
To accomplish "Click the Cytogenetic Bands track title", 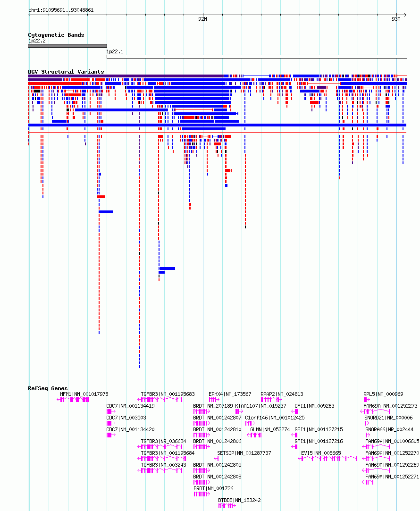I will [x=56, y=35].
